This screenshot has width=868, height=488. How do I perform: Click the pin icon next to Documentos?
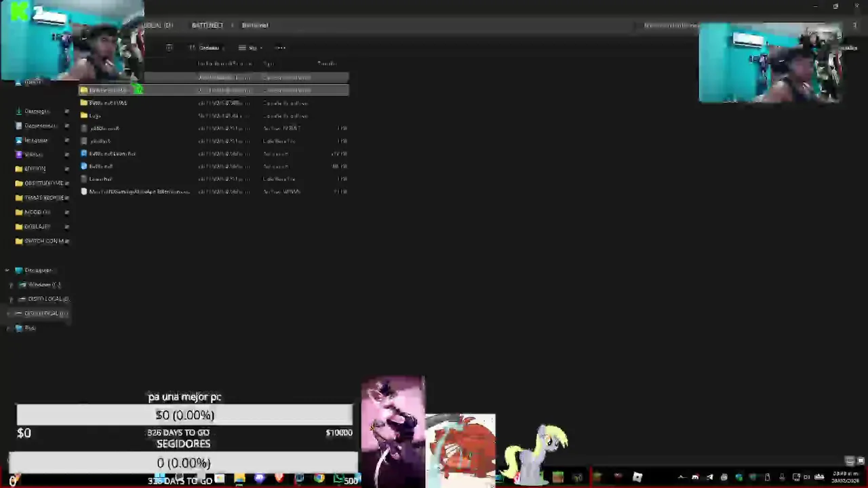(x=66, y=125)
